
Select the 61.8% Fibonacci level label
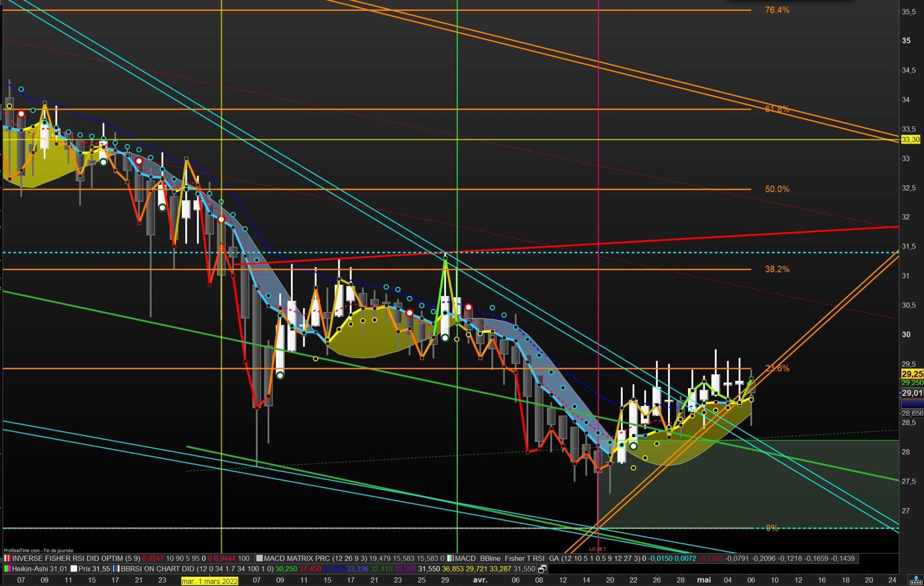click(x=777, y=109)
